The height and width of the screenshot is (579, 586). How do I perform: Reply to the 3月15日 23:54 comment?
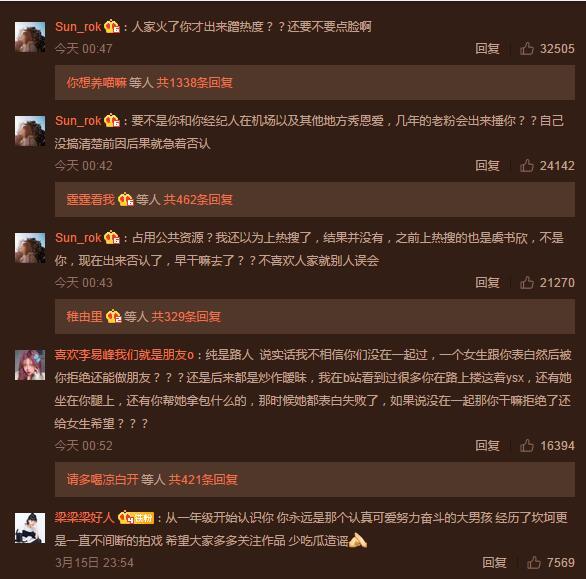click(x=494, y=563)
